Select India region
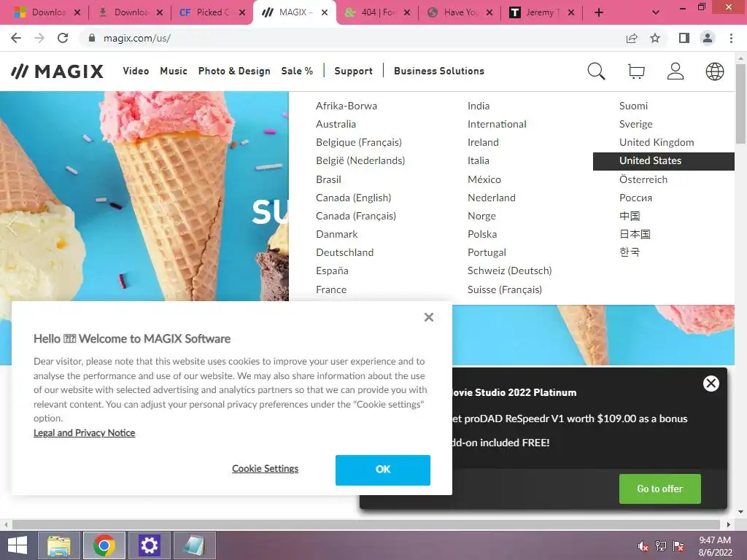This screenshot has height=560, width=747. (479, 106)
